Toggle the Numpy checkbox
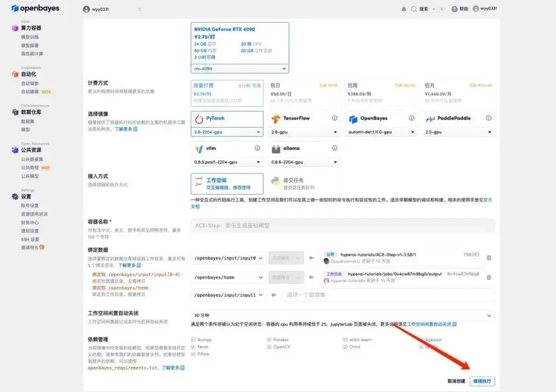 tap(193, 340)
